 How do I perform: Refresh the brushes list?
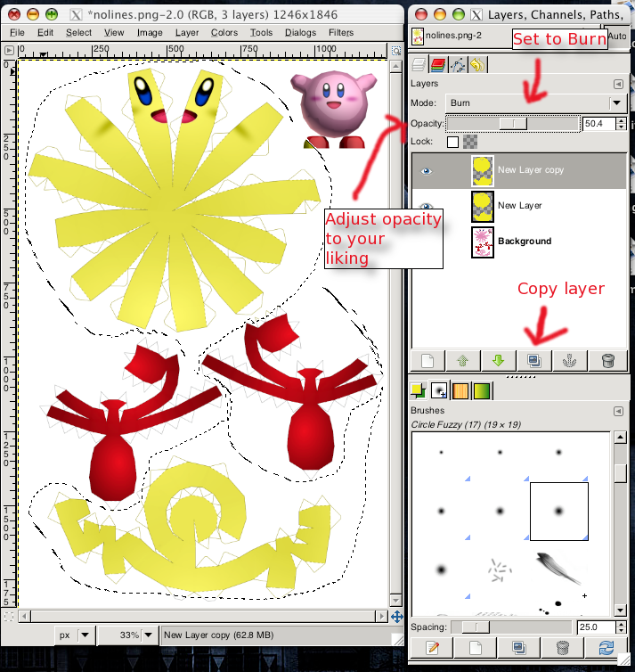click(607, 647)
